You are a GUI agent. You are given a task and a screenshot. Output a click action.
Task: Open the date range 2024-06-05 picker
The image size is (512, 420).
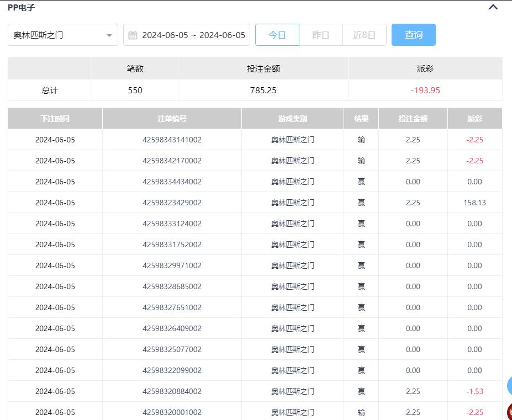pos(193,35)
